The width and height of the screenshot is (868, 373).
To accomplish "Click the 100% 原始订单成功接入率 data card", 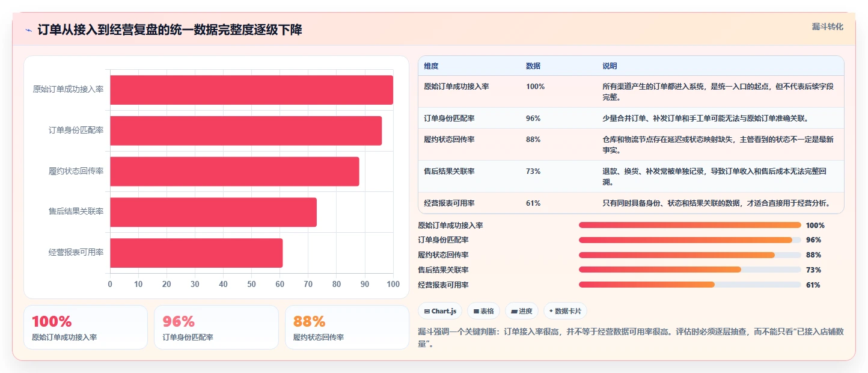I will click(x=85, y=327).
